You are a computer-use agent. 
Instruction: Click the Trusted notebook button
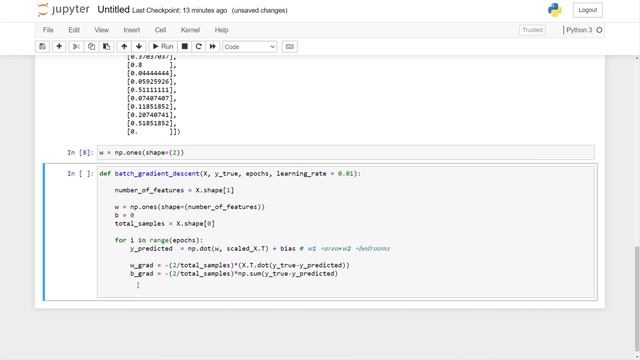(532, 30)
